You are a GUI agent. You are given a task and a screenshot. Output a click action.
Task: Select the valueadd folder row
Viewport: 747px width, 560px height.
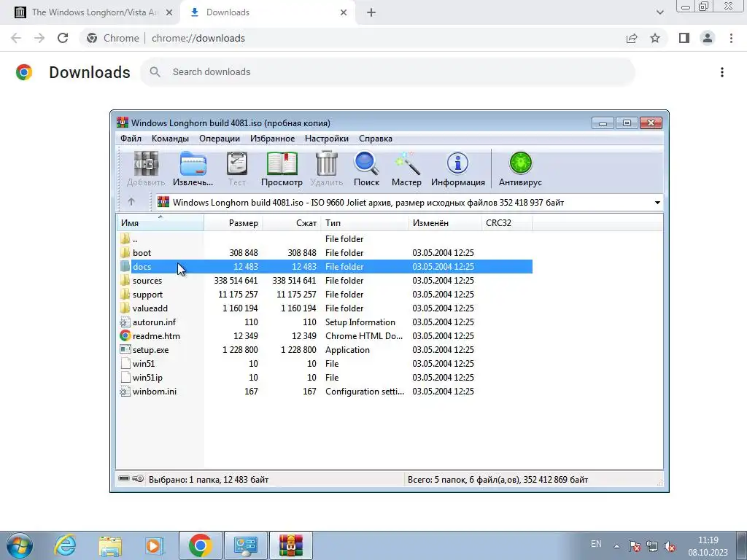325,308
